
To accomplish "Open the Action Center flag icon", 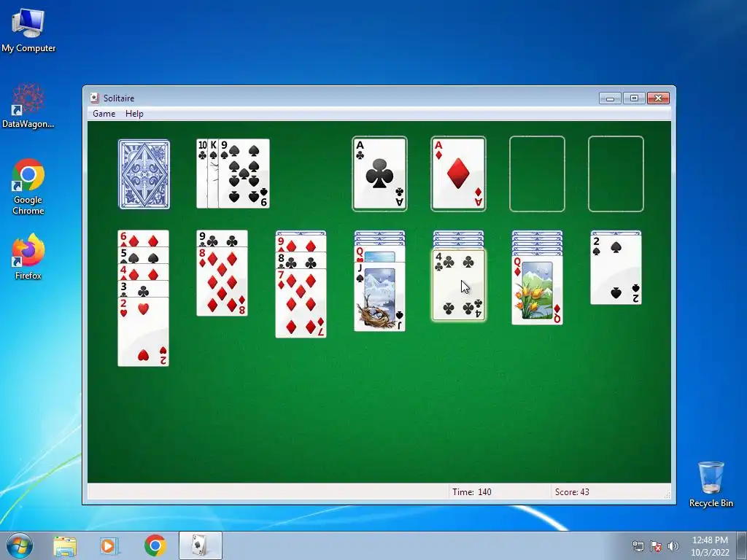I will [656, 546].
